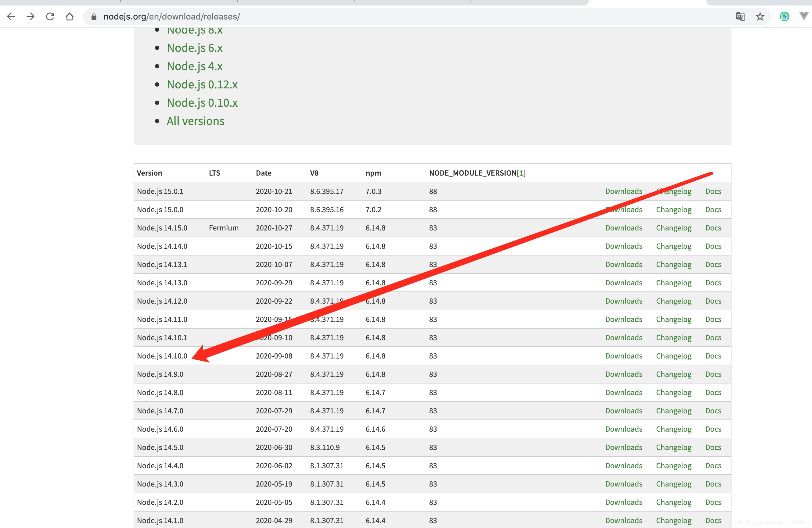Select the date 2020-04-29
812x528 pixels.
[274, 520]
